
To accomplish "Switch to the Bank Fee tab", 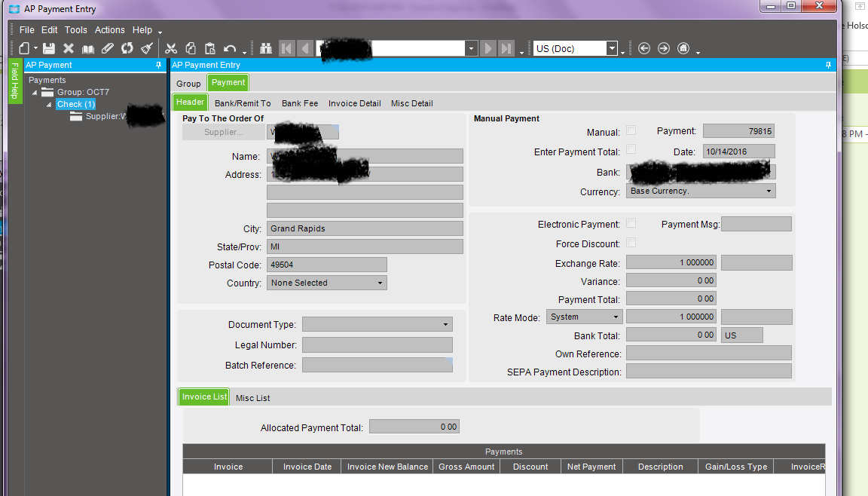I will click(x=299, y=103).
